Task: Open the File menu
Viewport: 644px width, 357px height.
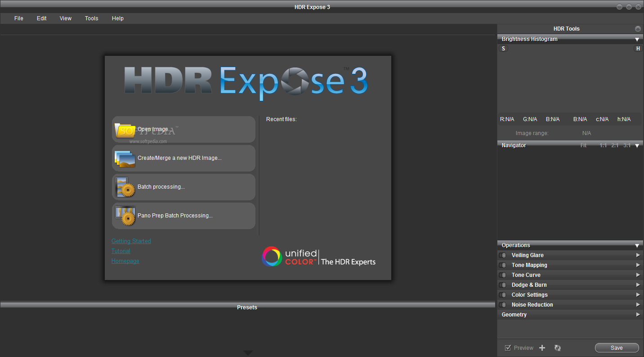Action: pyautogui.click(x=18, y=18)
